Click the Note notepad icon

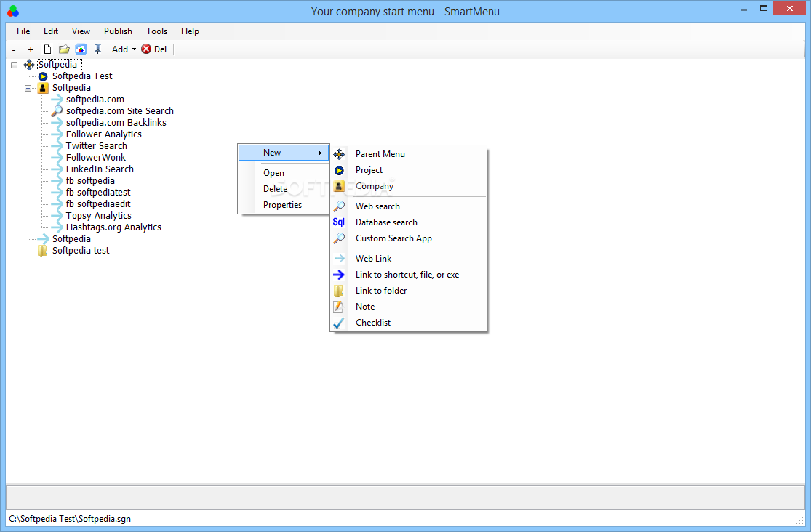pos(338,307)
